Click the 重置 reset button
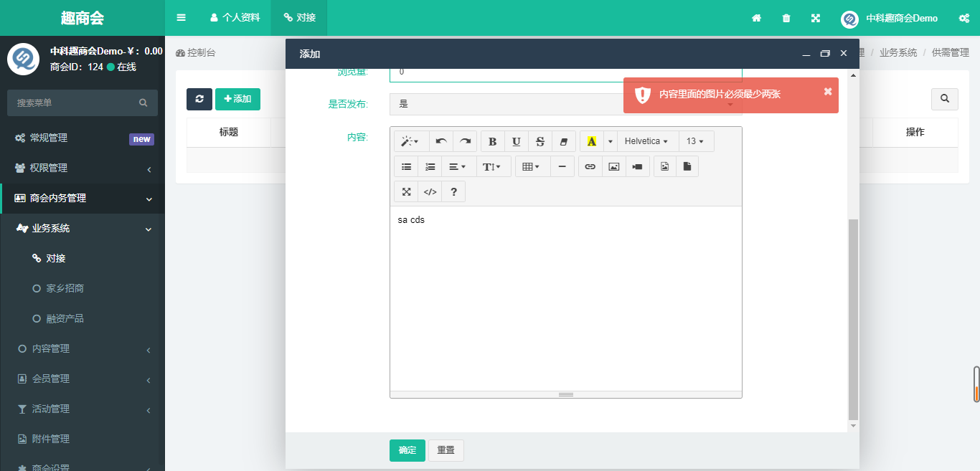The width and height of the screenshot is (980, 471). 446,450
